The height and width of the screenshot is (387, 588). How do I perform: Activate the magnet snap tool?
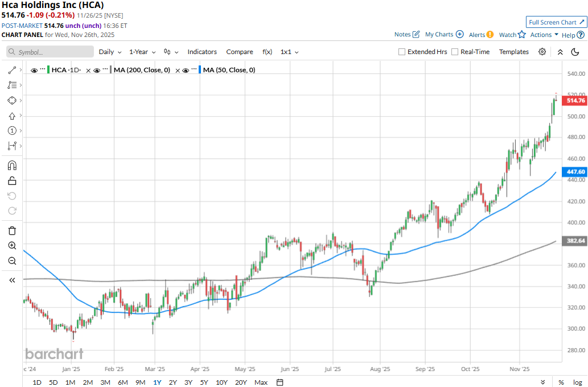coord(12,166)
